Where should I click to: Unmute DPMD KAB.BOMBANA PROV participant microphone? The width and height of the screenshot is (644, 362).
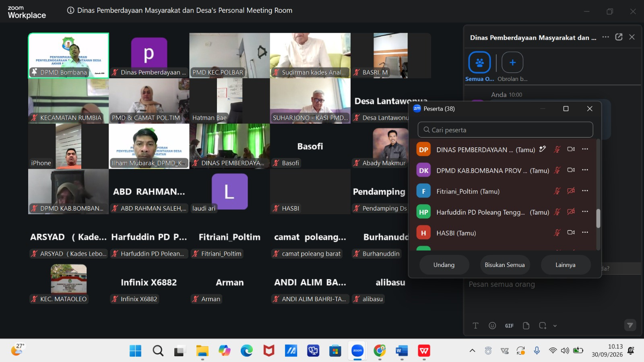pyautogui.click(x=557, y=170)
